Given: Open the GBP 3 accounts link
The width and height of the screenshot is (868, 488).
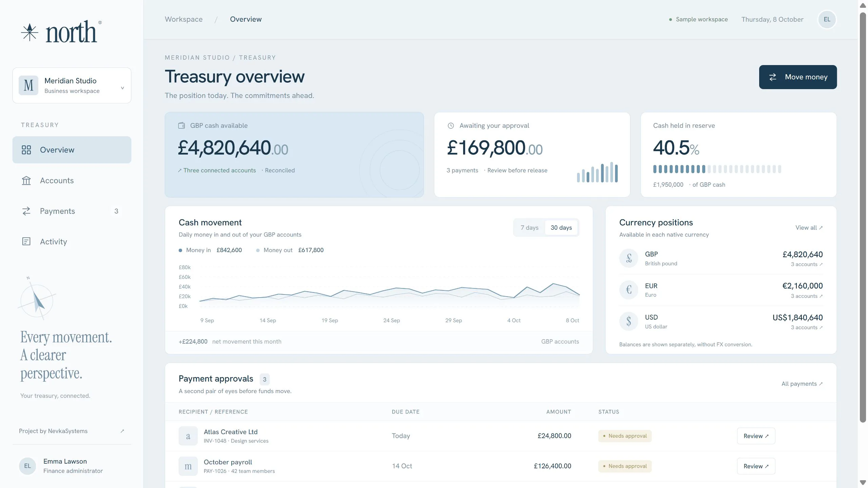Looking at the screenshot, I should [x=807, y=264].
